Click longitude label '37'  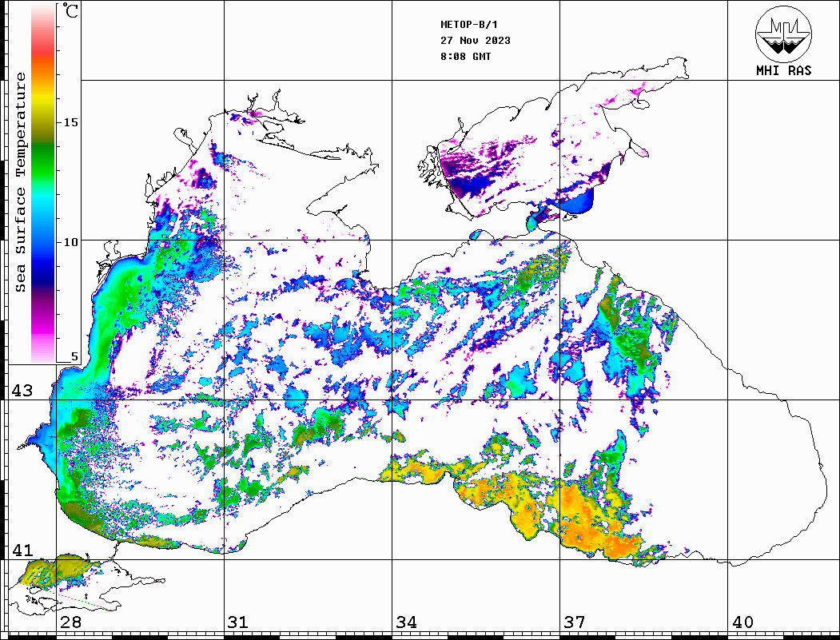coord(575,622)
